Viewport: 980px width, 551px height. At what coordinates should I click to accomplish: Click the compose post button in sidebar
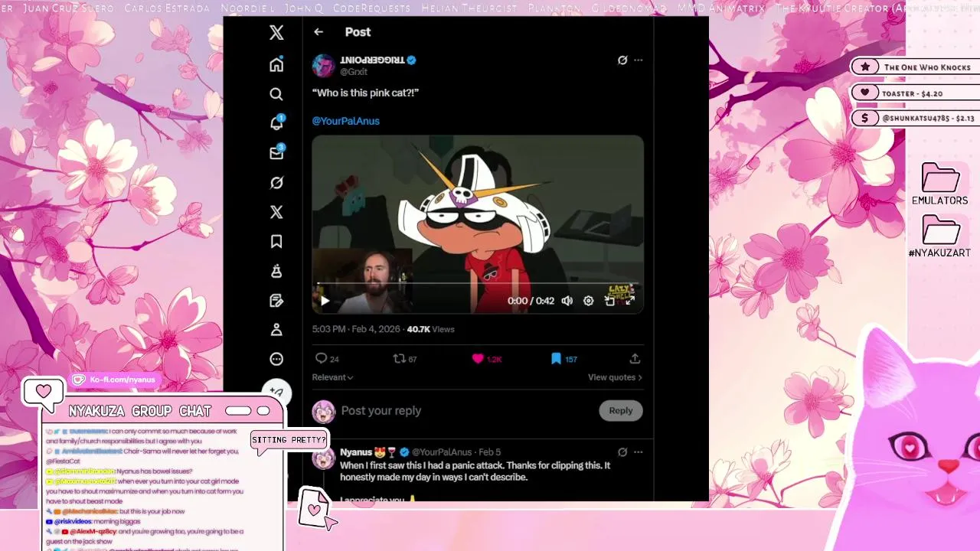click(x=276, y=392)
